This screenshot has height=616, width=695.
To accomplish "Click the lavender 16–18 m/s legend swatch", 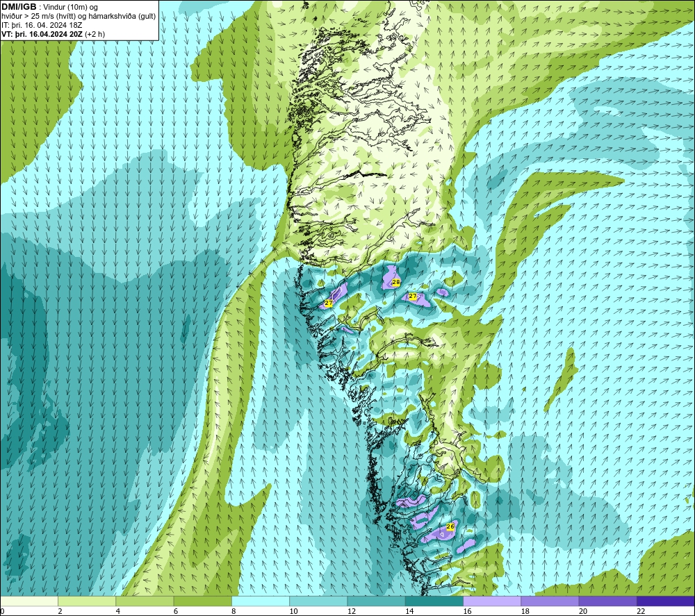I will click(x=492, y=601).
